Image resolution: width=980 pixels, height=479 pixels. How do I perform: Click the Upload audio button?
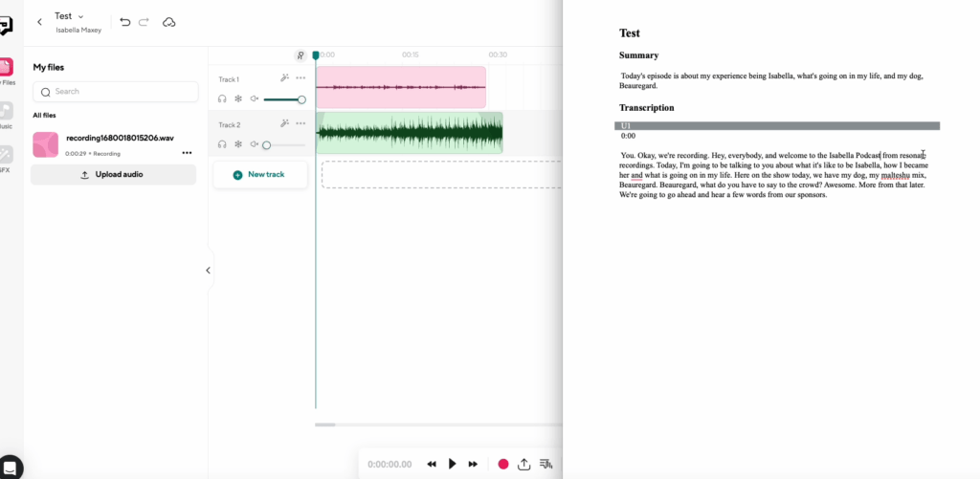point(113,175)
